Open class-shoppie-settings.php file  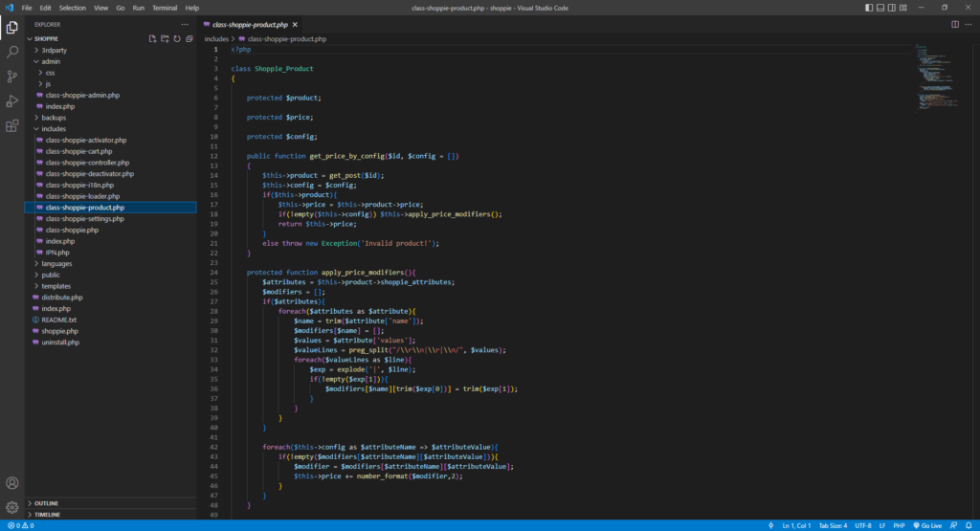pos(85,219)
